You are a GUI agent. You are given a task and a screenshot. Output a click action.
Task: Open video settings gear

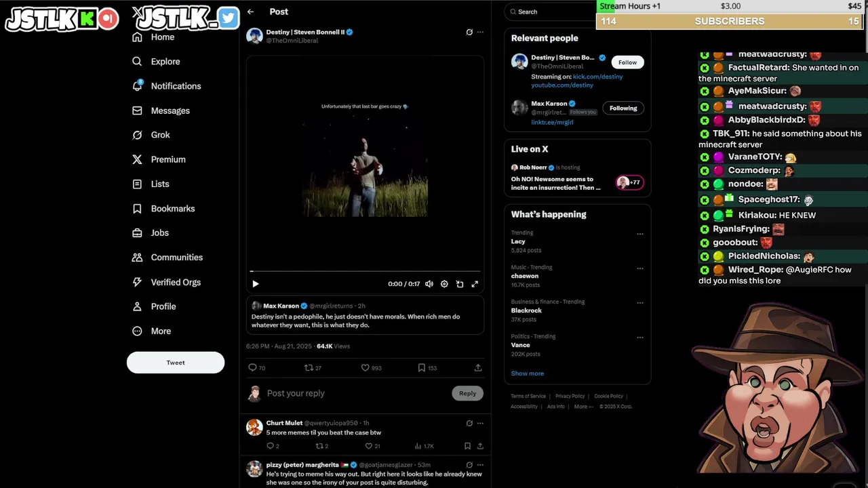point(444,284)
